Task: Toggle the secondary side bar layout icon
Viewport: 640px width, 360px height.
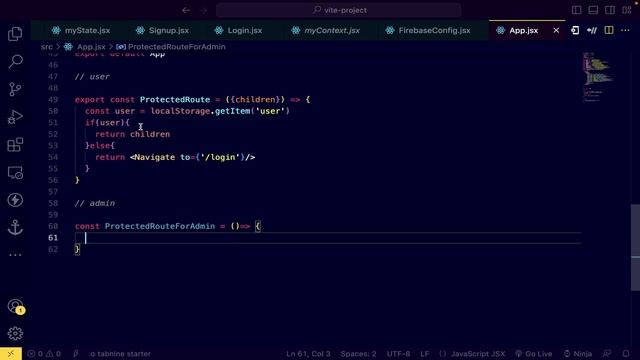Action: tap(610, 10)
